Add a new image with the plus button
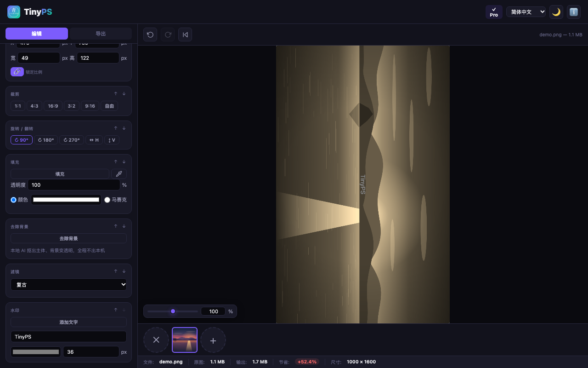 (213, 340)
